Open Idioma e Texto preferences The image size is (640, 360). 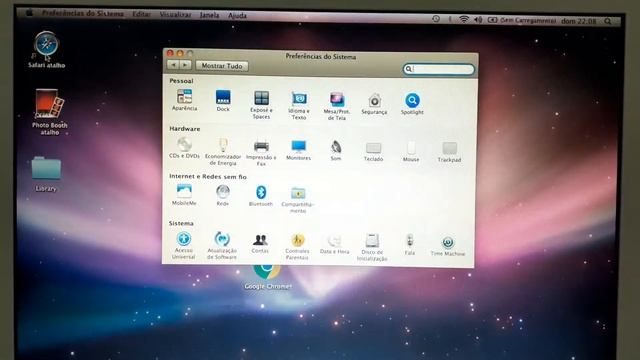pyautogui.click(x=299, y=106)
